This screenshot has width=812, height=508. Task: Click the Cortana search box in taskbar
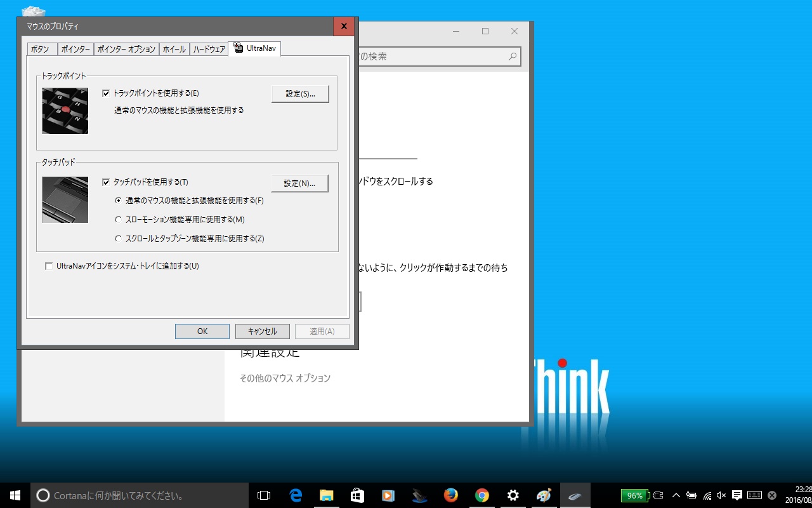[127, 495]
